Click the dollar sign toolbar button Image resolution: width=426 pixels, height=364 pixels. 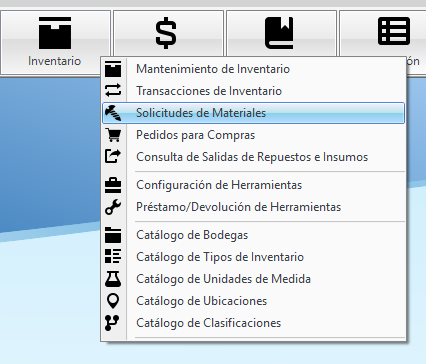click(168, 33)
